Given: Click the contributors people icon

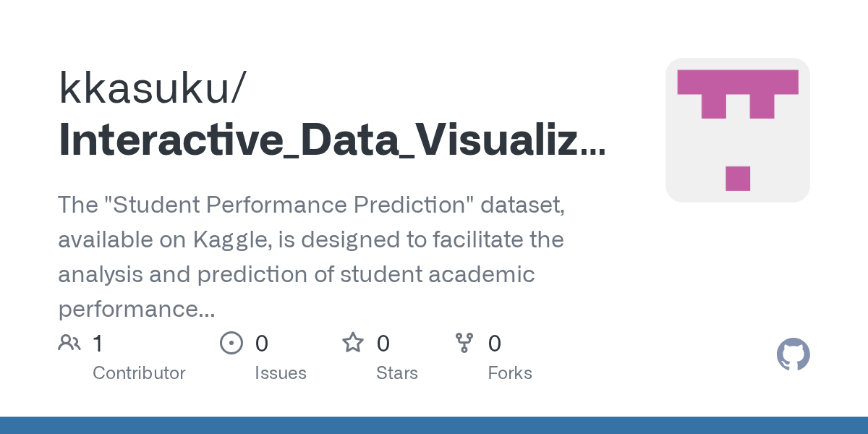Looking at the screenshot, I should point(69,343).
